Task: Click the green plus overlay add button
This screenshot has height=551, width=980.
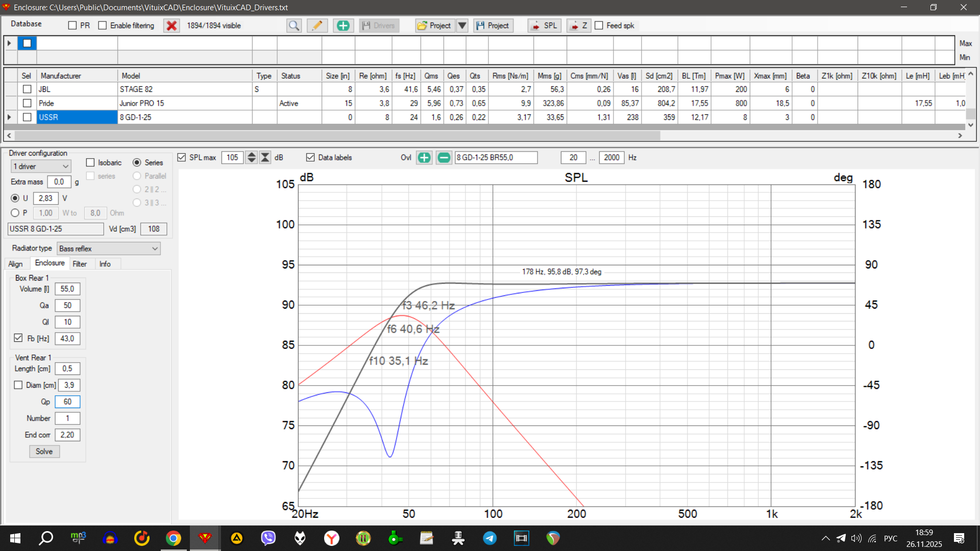Action: [424, 158]
